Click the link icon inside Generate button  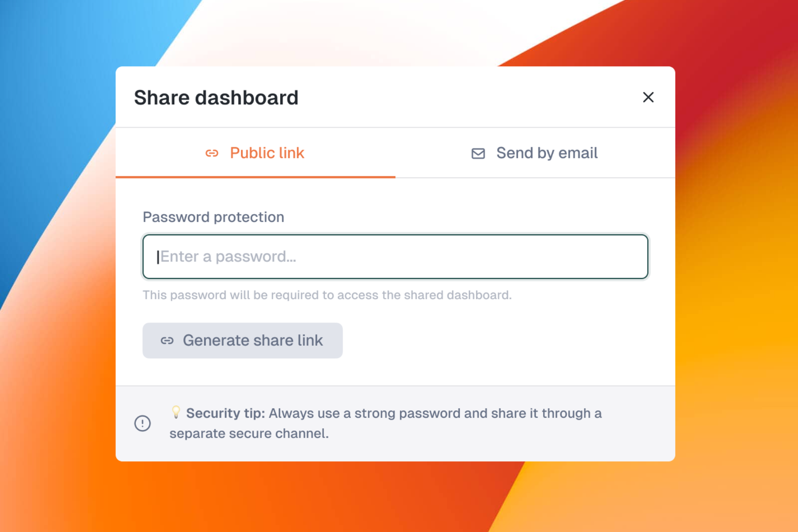coord(167,341)
